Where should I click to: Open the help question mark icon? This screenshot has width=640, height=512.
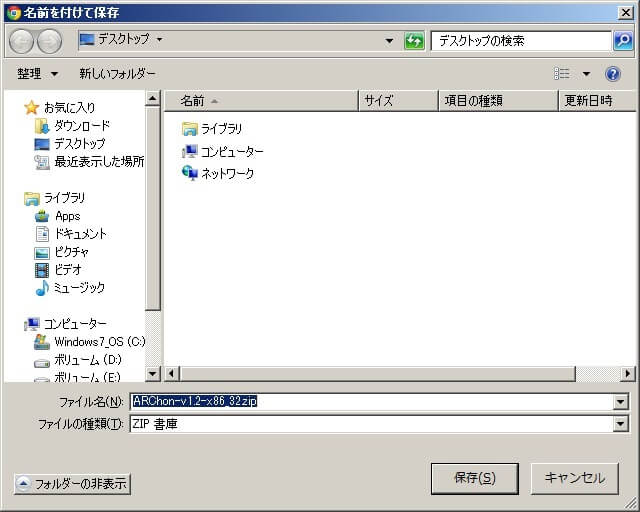click(x=612, y=74)
